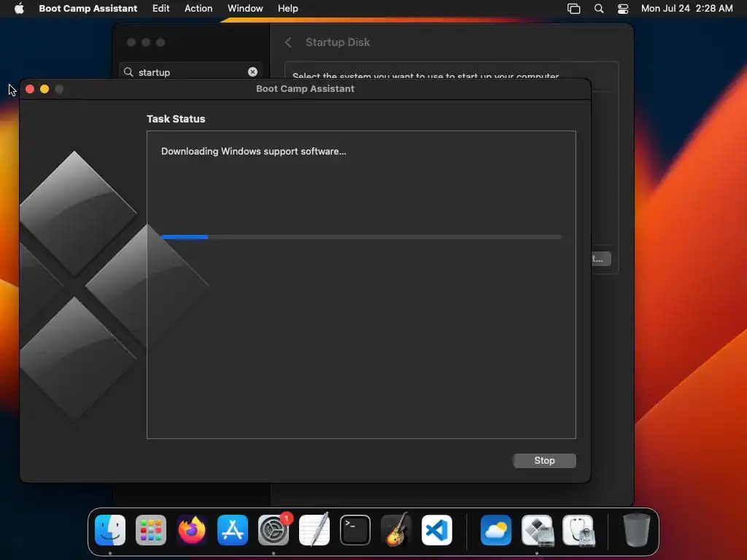The height and width of the screenshot is (560, 747).
Task: Click the download progress bar
Action: pos(360,237)
